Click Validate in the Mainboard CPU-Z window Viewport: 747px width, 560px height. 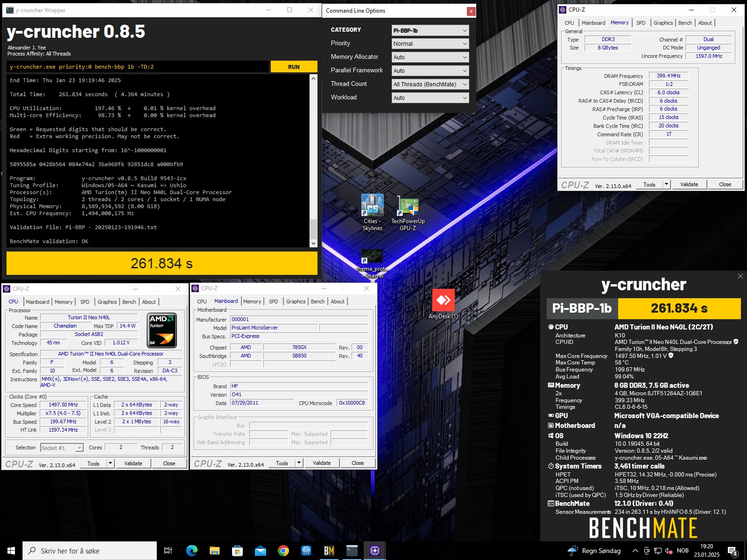[322, 463]
